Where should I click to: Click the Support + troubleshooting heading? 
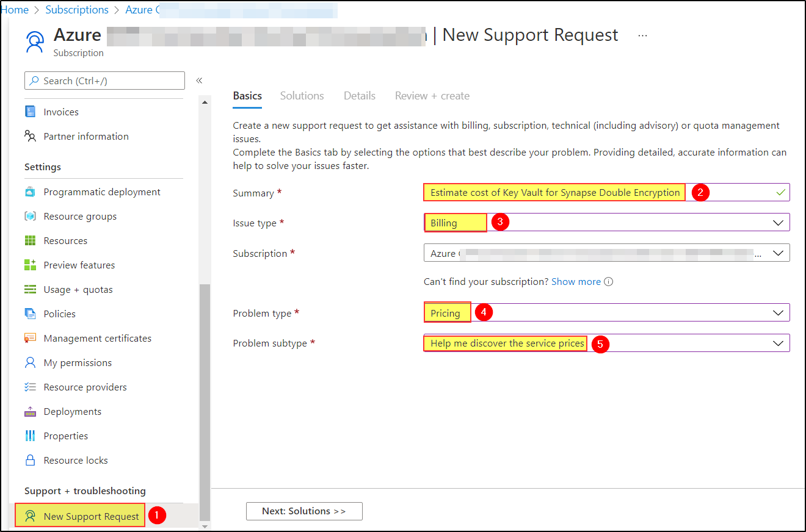coord(85,491)
